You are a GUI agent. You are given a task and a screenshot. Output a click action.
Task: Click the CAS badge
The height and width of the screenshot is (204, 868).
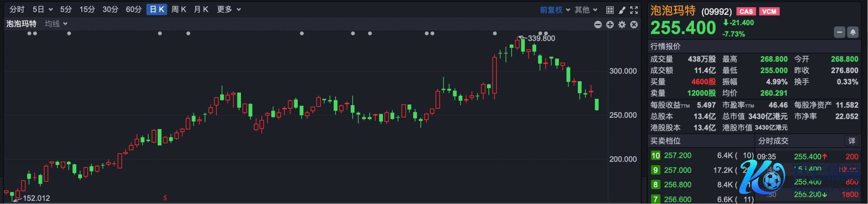pos(746,11)
